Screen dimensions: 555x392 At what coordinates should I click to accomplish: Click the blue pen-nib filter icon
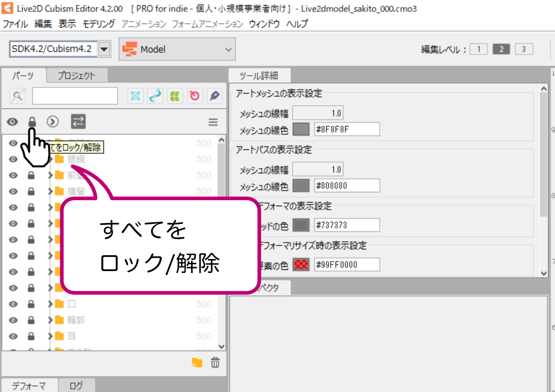(x=214, y=96)
